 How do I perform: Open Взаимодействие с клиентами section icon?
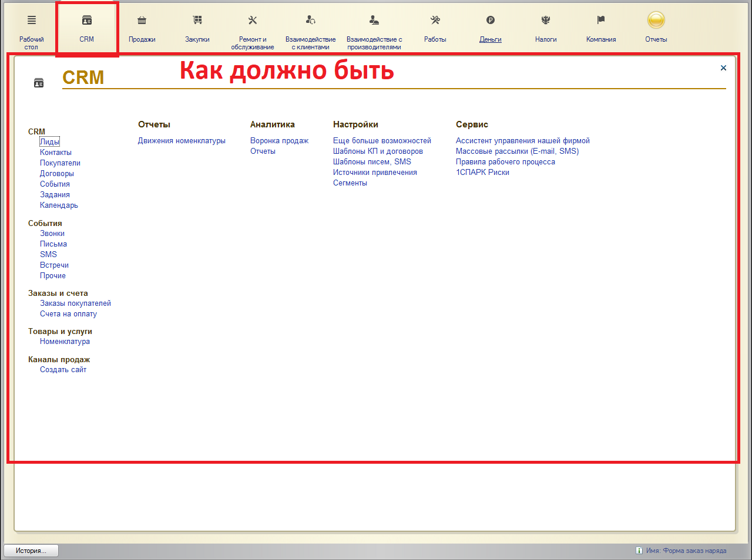click(x=311, y=21)
